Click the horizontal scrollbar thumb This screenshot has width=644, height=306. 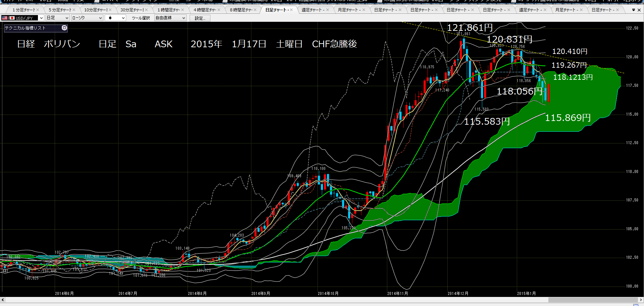[x=593, y=300]
